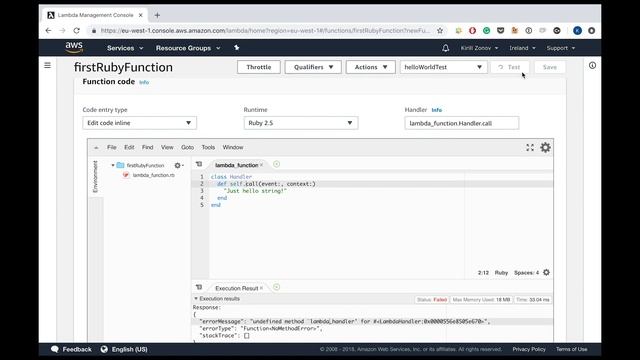
Task: Collapse the firstRubyFunction folder tree
Action: [113, 165]
